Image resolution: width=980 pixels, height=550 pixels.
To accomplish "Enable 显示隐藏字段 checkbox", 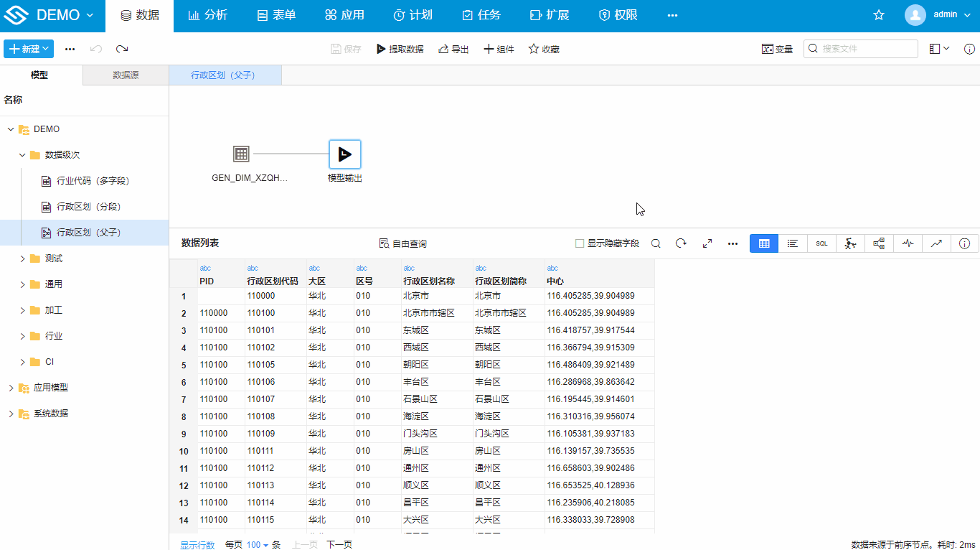I will pos(580,243).
